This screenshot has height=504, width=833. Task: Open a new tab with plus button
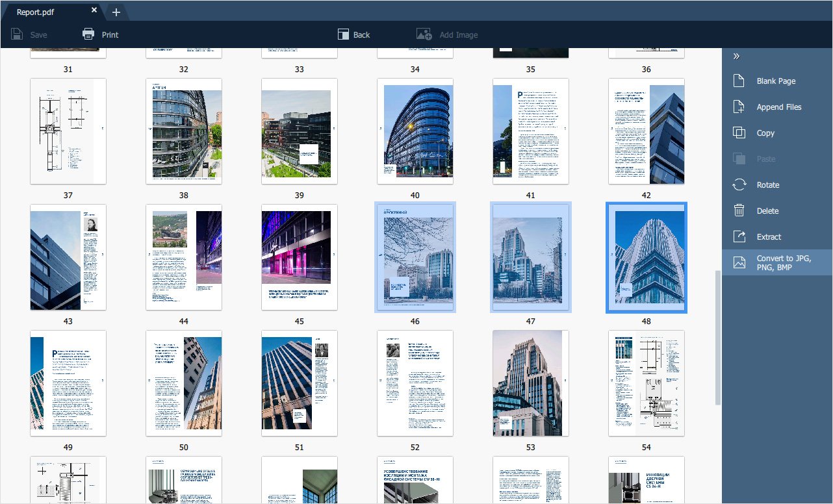(x=116, y=12)
